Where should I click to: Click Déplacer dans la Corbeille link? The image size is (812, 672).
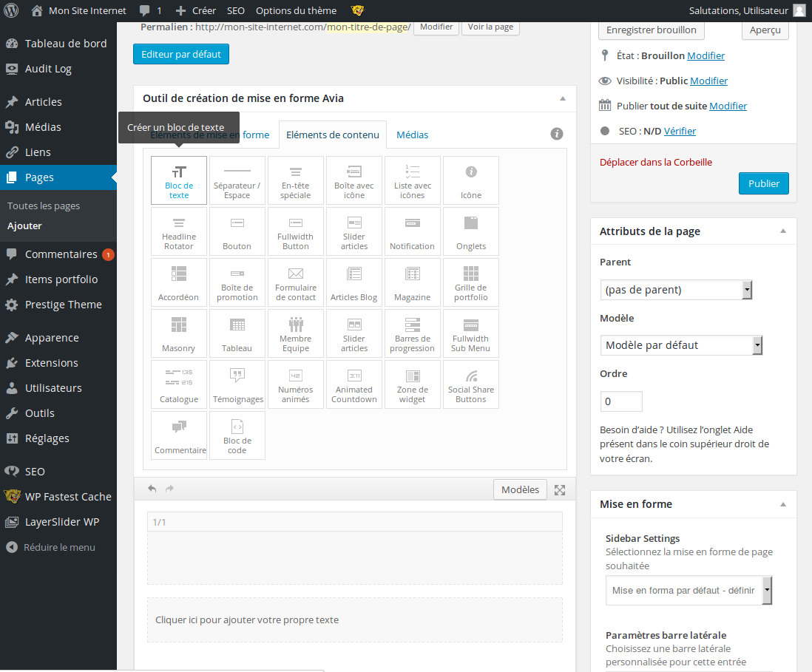click(x=656, y=162)
